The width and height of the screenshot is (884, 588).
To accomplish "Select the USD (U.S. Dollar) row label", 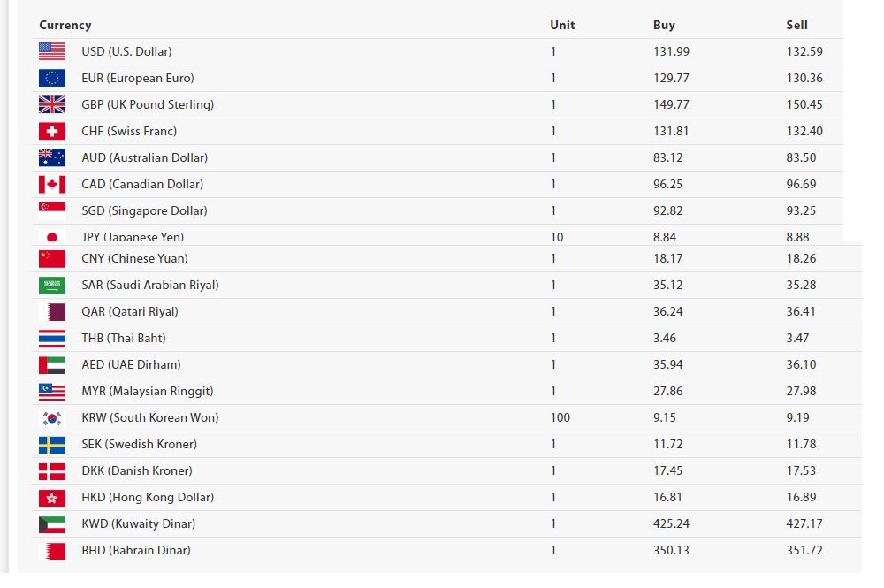I will [x=126, y=51].
